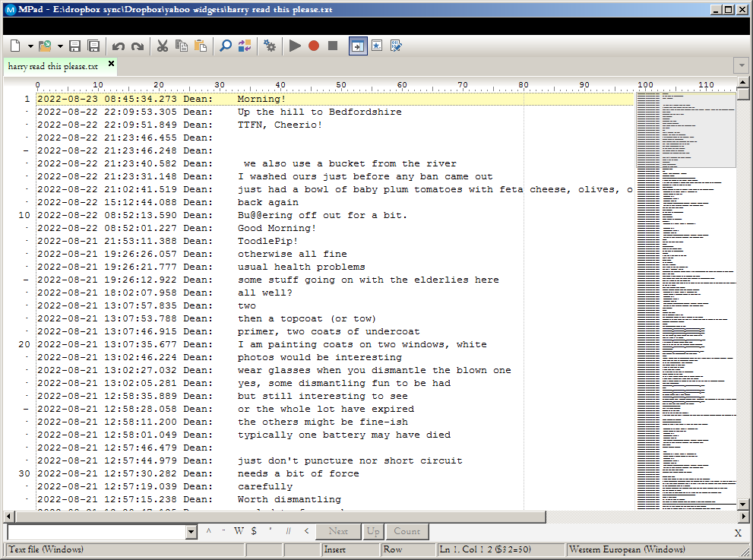Viewport: 753px width, 560px height.
Task: Click the New file icon
Action: tap(15, 46)
